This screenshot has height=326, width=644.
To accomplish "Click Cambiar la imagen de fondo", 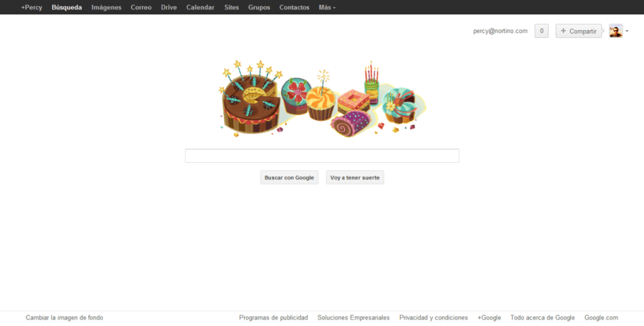I will pos(64,318).
